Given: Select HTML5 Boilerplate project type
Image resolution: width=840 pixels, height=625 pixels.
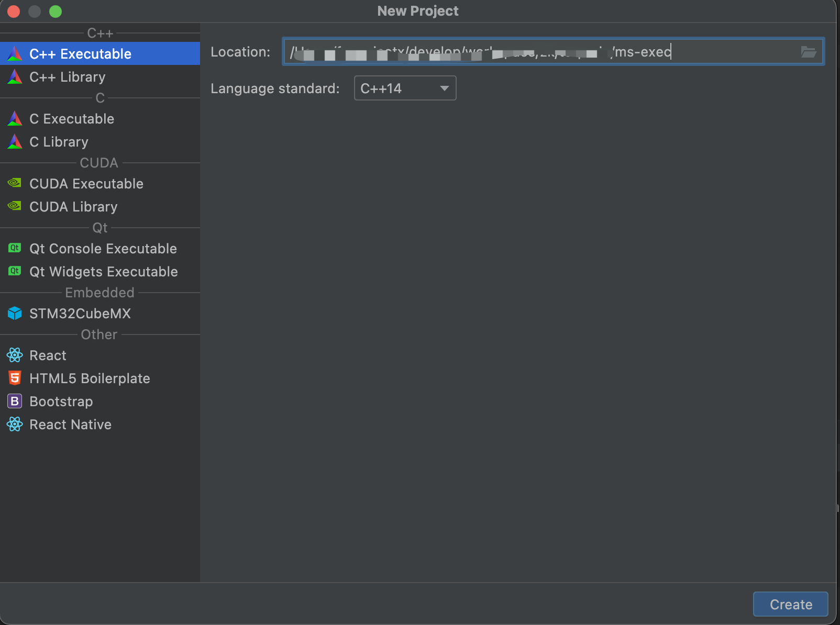Looking at the screenshot, I should tap(100, 378).
